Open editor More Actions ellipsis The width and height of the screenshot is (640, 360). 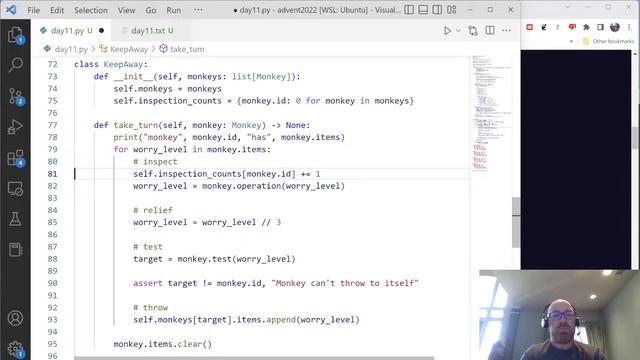(506, 31)
